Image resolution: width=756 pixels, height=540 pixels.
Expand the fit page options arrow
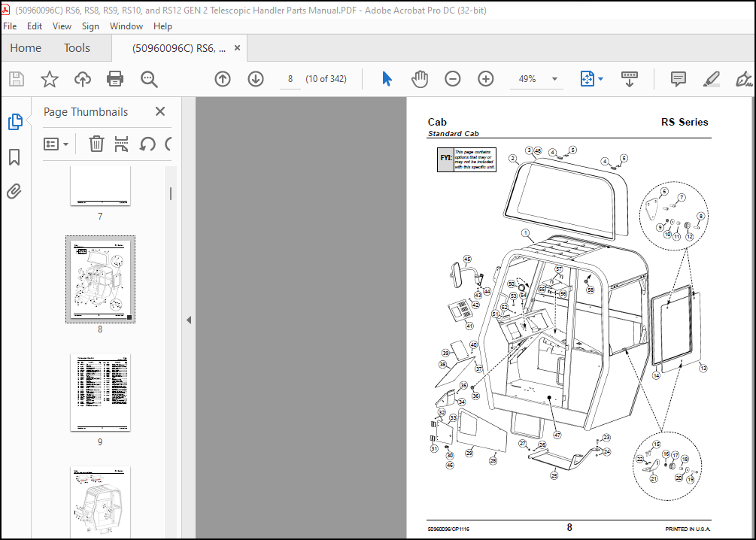pyautogui.click(x=601, y=79)
